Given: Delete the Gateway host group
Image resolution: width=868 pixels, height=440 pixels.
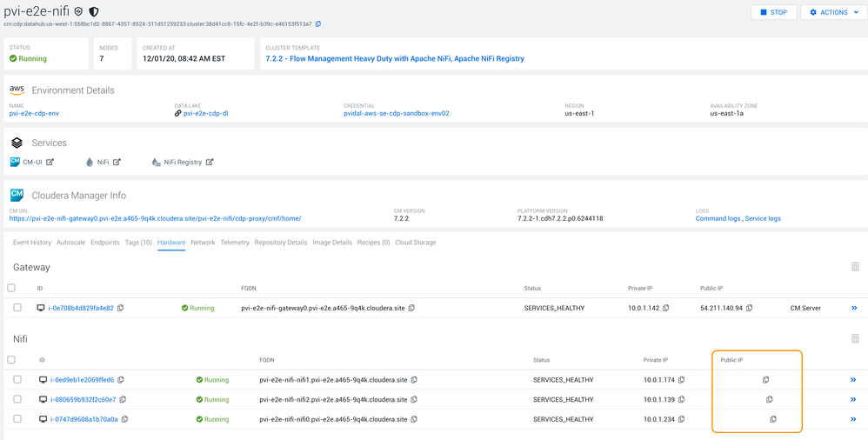Looking at the screenshot, I should (855, 267).
